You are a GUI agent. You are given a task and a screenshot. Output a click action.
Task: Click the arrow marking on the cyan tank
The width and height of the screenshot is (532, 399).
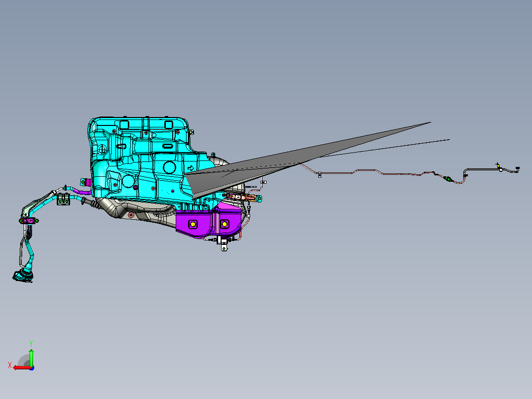click(190, 168)
